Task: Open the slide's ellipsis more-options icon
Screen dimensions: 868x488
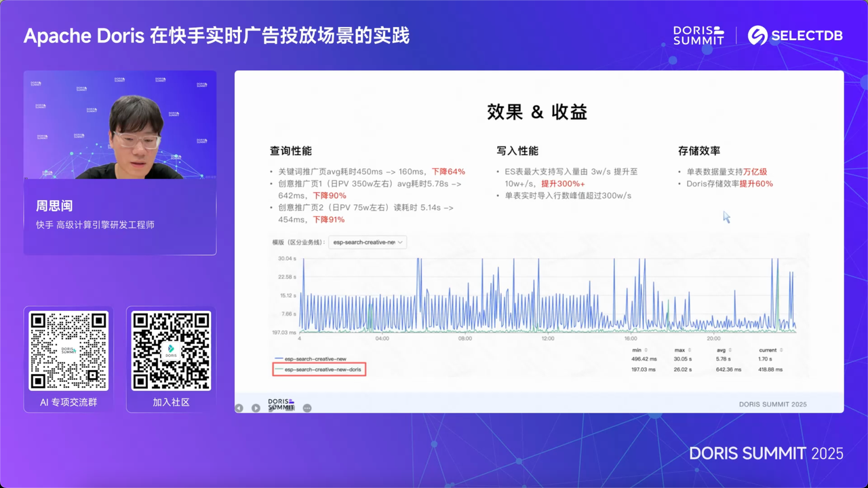Action: coord(307,408)
